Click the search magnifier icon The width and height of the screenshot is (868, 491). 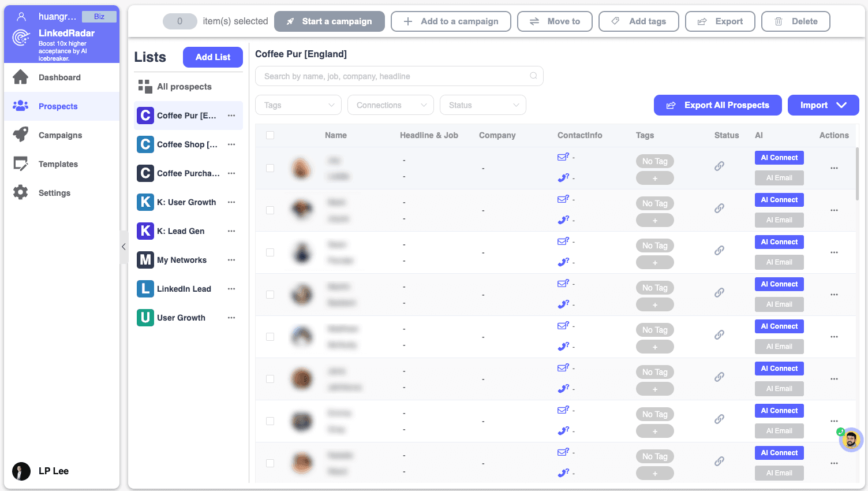[x=533, y=76]
